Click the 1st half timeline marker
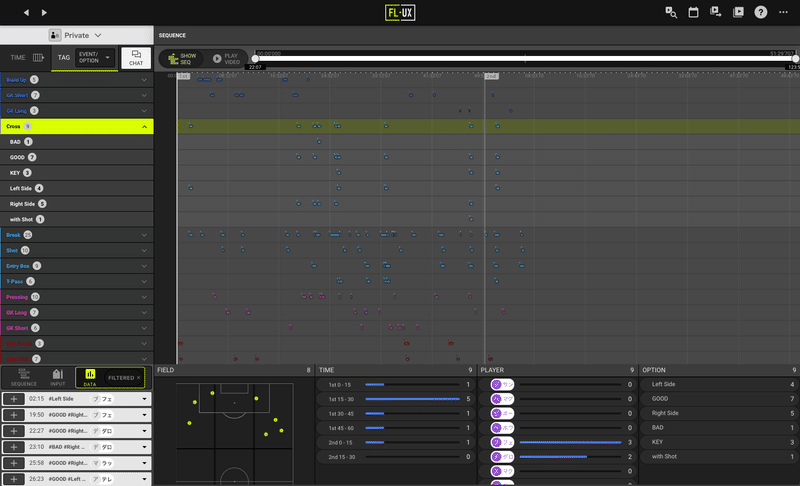This screenshot has height=486, width=800. pos(183,76)
